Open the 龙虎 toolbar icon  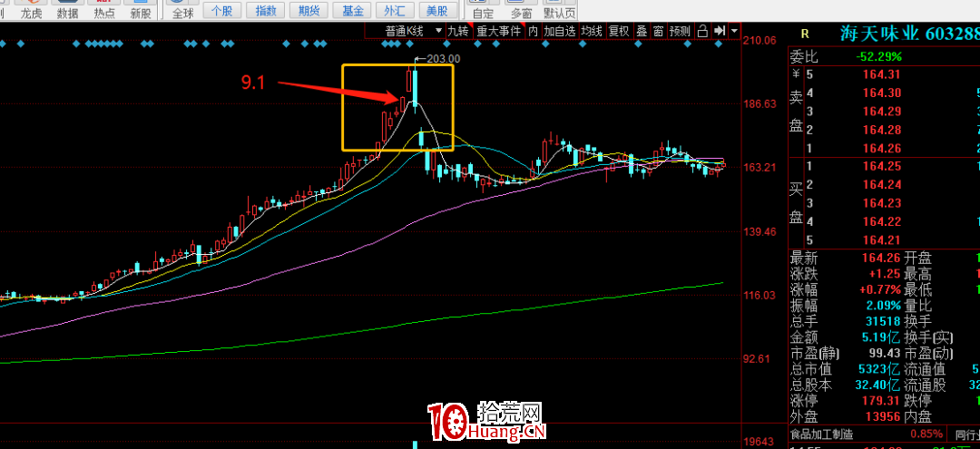31,9
